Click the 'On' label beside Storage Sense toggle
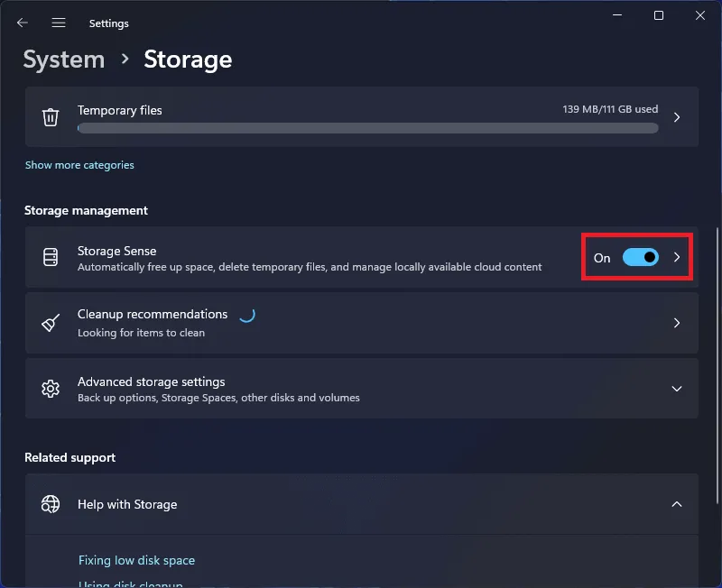 click(602, 258)
